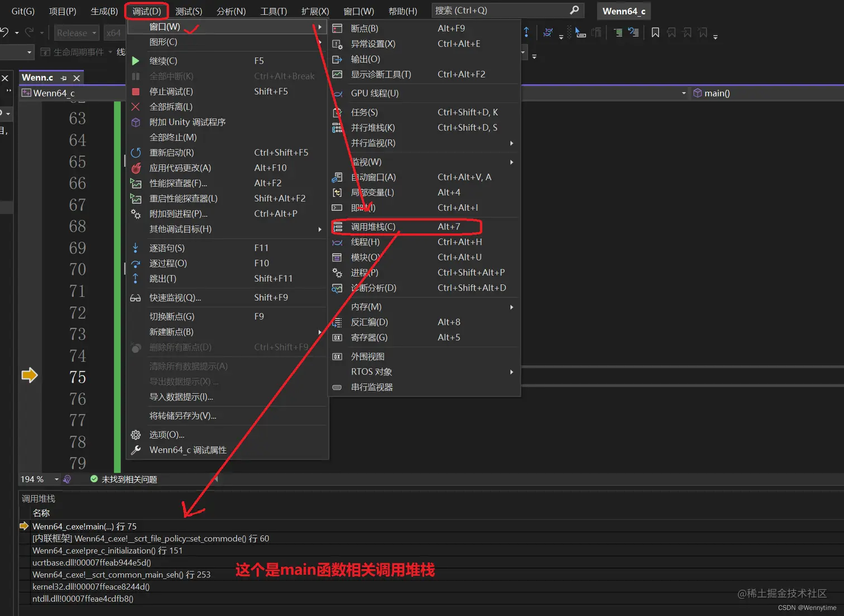The image size is (844, 616).
Task: Click the green Continue (继续) play icon
Action: pos(136,61)
